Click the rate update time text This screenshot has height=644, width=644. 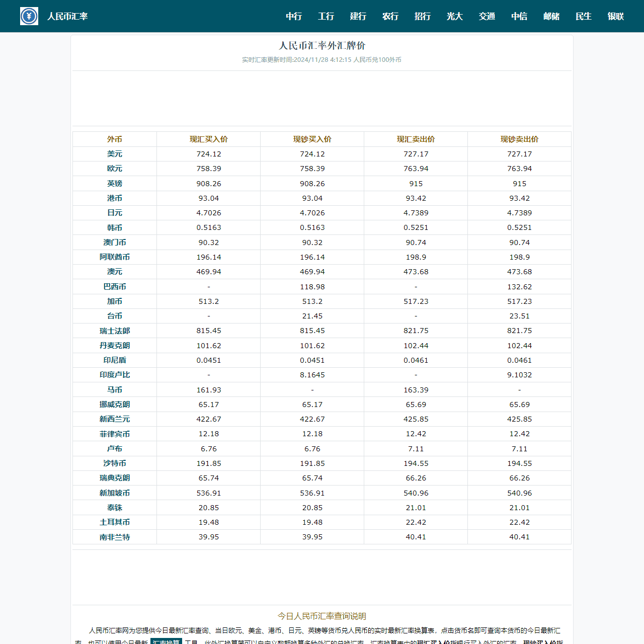tap(322, 60)
